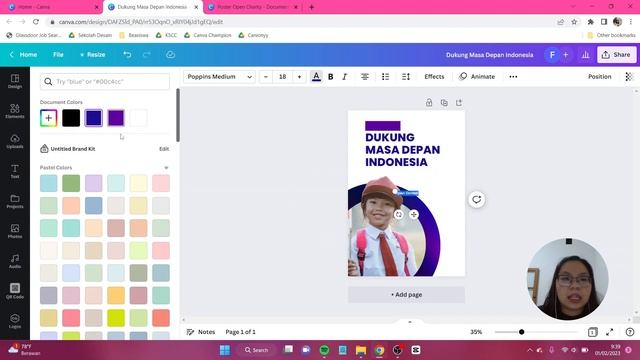Add a collaborator with plus icon
Screen dimensions: 640x360
(x=566, y=55)
